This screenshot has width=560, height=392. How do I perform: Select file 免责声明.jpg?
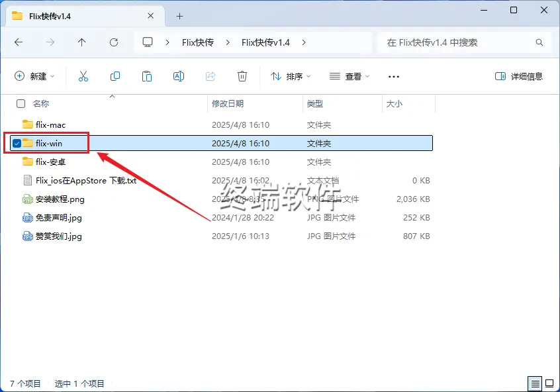coord(58,218)
